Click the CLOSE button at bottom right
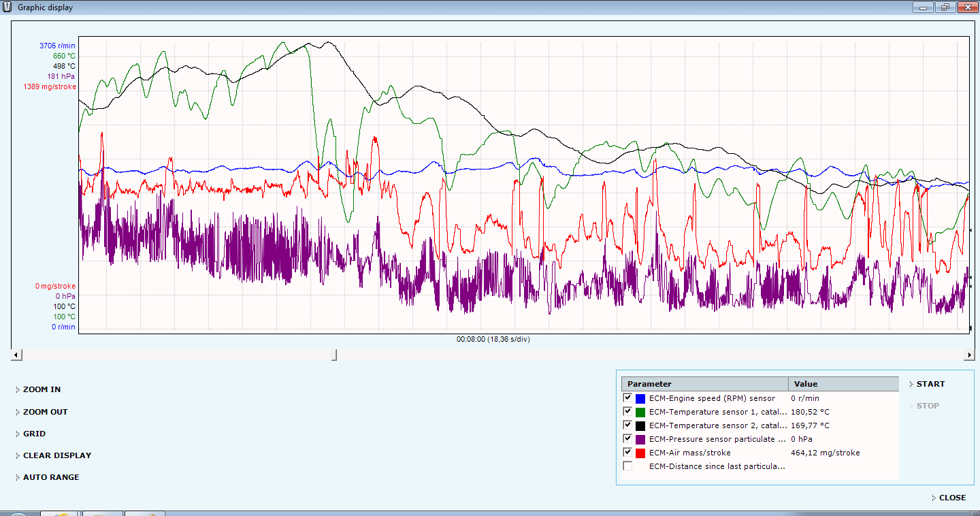Screen dimensions: 980x516 coord(952,498)
